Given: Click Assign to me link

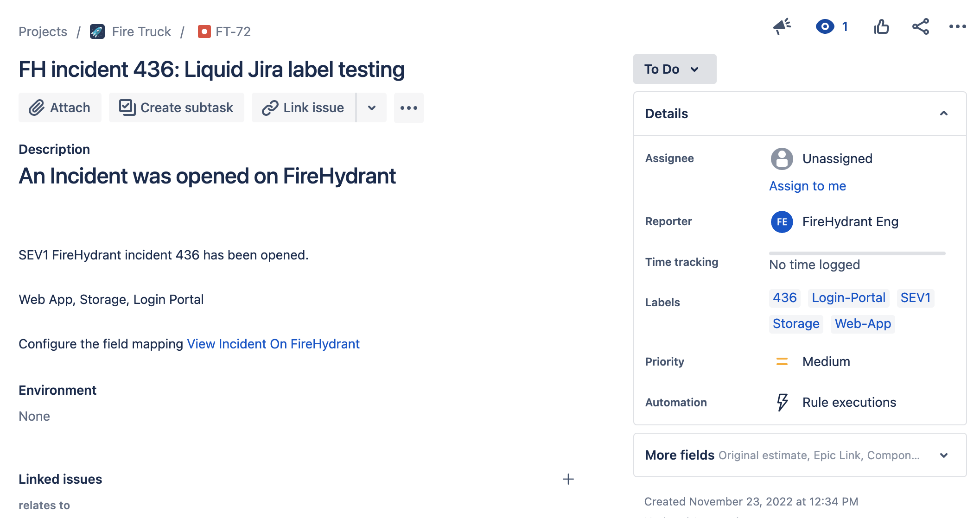Looking at the screenshot, I should 808,187.
